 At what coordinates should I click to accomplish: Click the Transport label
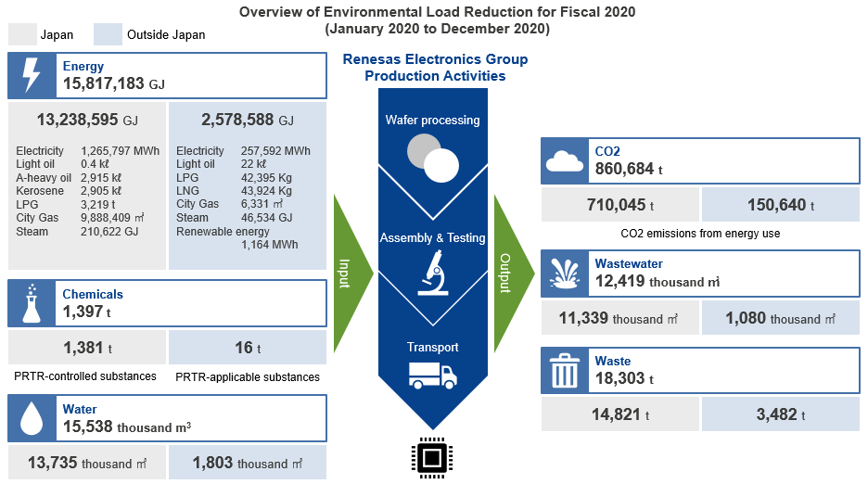tap(433, 347)
